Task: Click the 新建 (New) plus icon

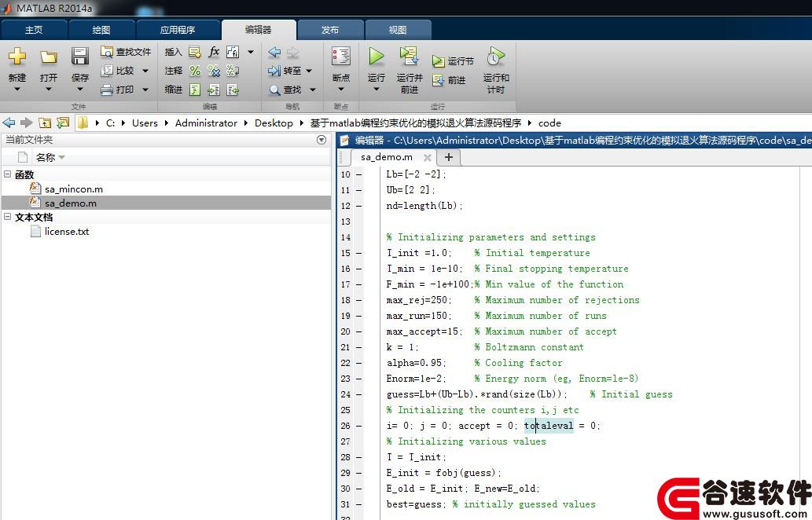Action: coord(17,56)
